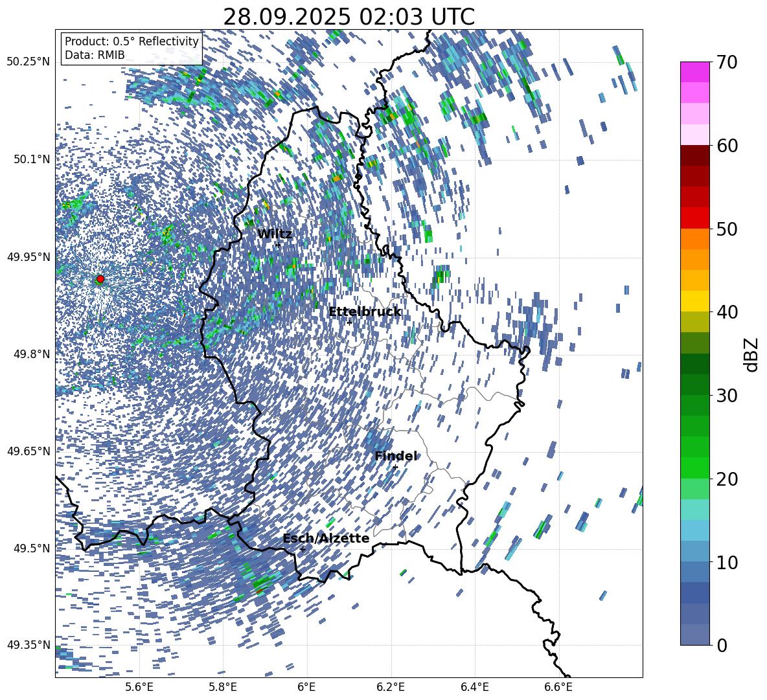Screen dimensions: 767x700
Task: Select the Esch/Alzette label
Action: 326,538
